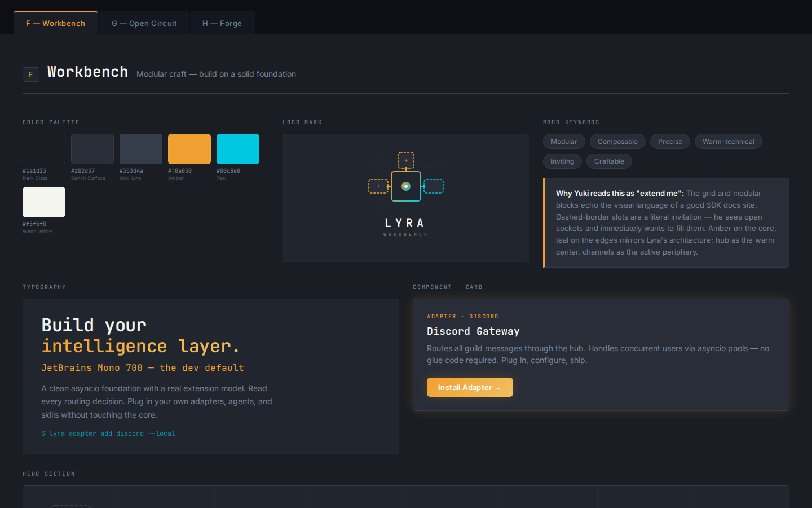Viewport: 812px width, 508px height.
Task: Click the LYRA wordmark in logo panel
Action: [405, 224]
